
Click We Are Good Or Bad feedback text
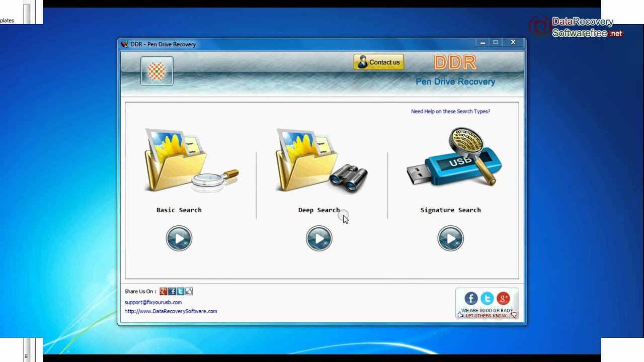tap(487, 311)
